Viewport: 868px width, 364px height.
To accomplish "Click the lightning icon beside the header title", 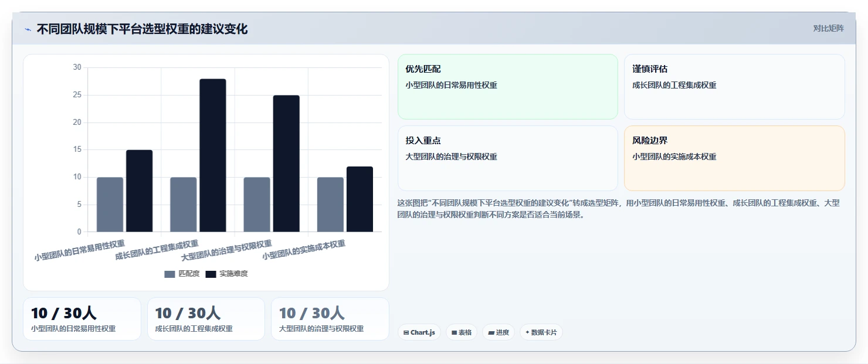I will [28, 29].
